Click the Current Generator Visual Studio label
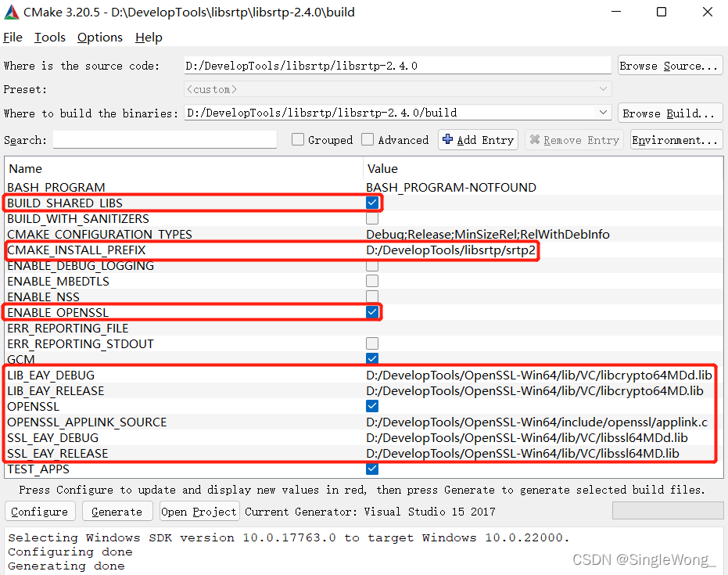 (370, 512)
